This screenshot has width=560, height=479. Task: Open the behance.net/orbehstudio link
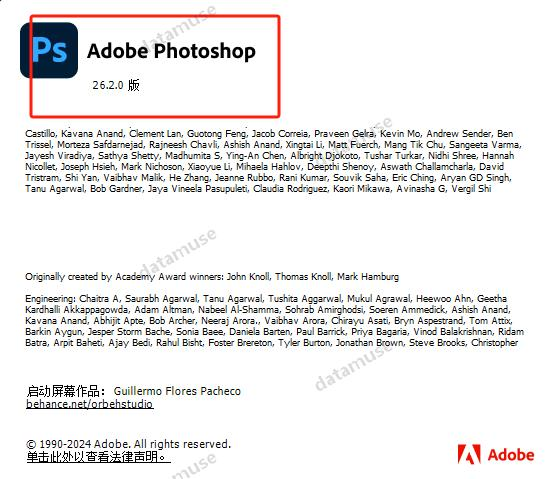point(90,404)
